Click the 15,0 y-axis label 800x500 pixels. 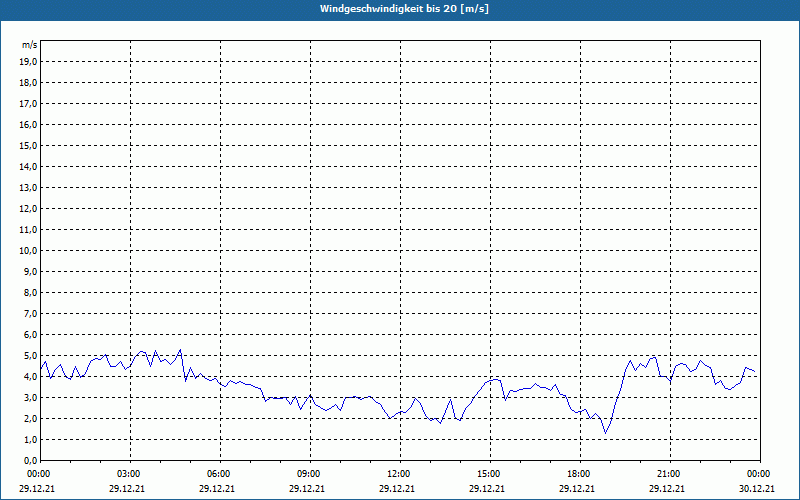coord(28,146)
